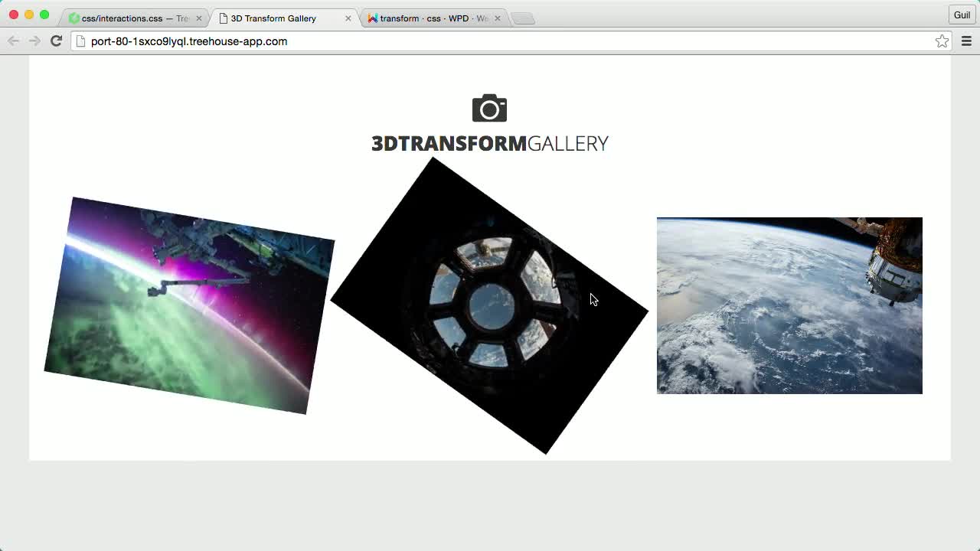Click the tilted aurora photo on the left

pyautogui.click(x=190, y=305)
